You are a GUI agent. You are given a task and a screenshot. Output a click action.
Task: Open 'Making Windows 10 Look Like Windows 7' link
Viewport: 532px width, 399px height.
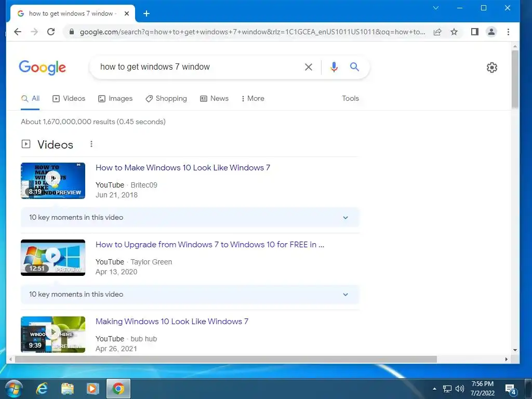click(x=172, y=322)
